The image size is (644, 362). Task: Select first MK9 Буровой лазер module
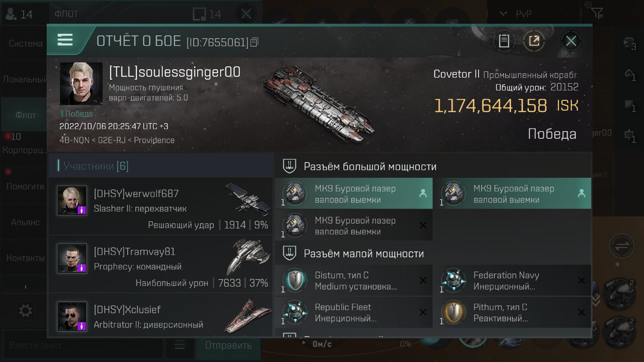pos(354,193)
